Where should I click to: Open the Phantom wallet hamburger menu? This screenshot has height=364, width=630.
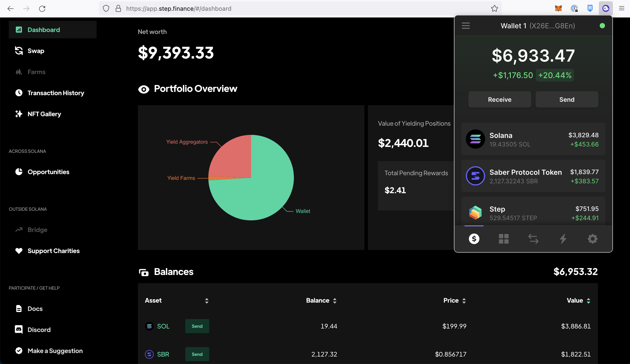coord(466,26)
